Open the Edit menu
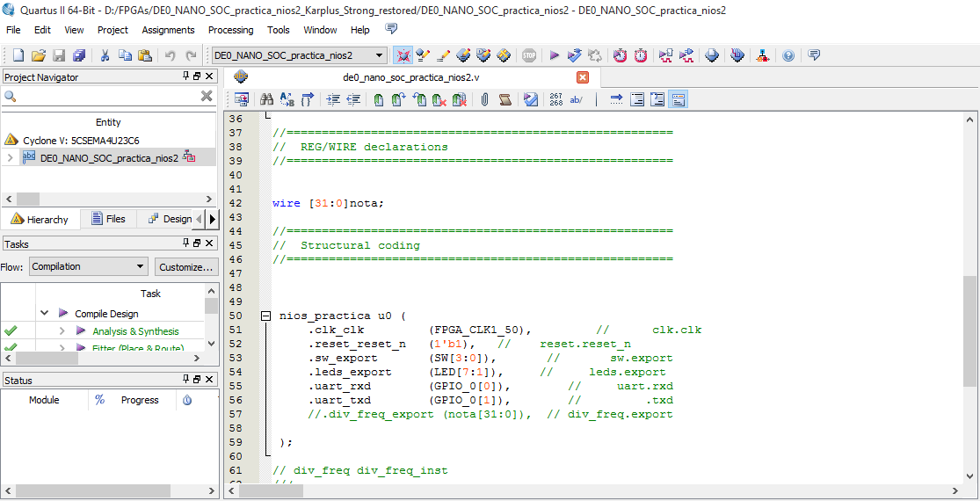This screenshot has width=980, height=501. pos(42,30)
